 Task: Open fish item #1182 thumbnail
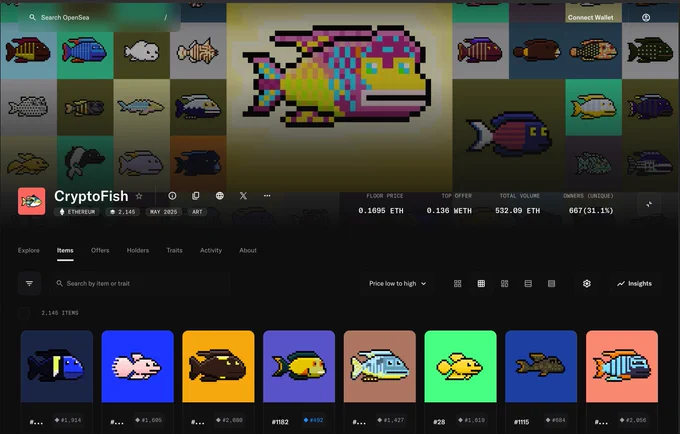pos(299,366)
